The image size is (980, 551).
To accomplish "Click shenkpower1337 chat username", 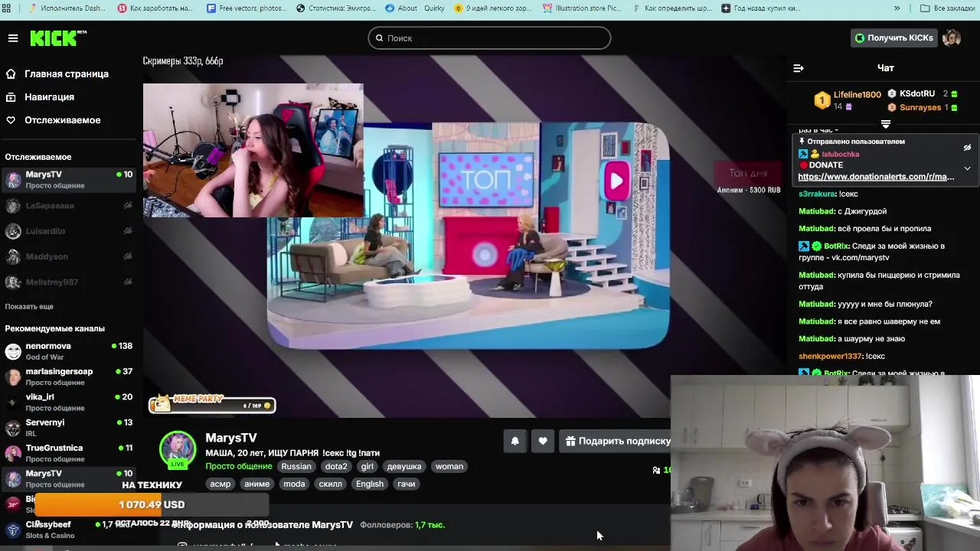I will [x=830, y=357].
